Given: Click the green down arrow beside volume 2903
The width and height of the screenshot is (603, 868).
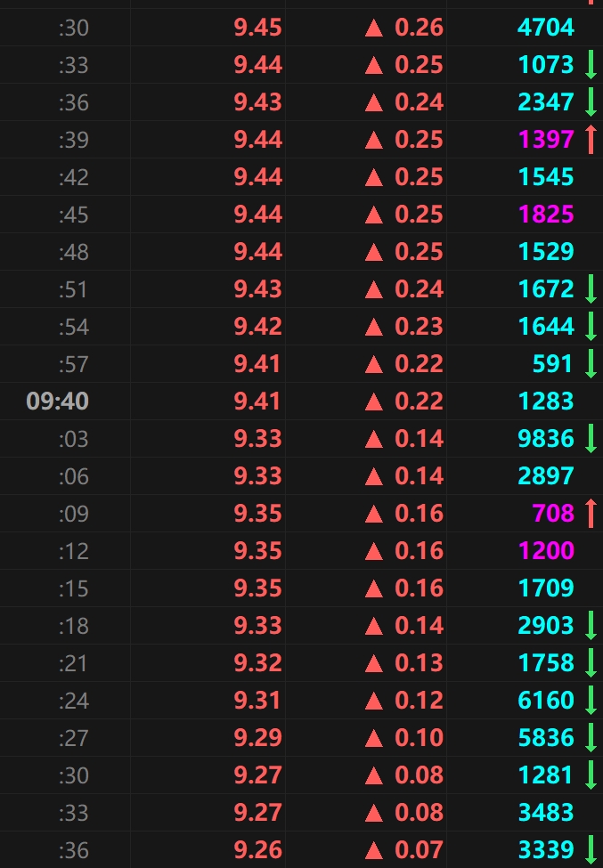Looking at the screenshot, I should 591,625.
